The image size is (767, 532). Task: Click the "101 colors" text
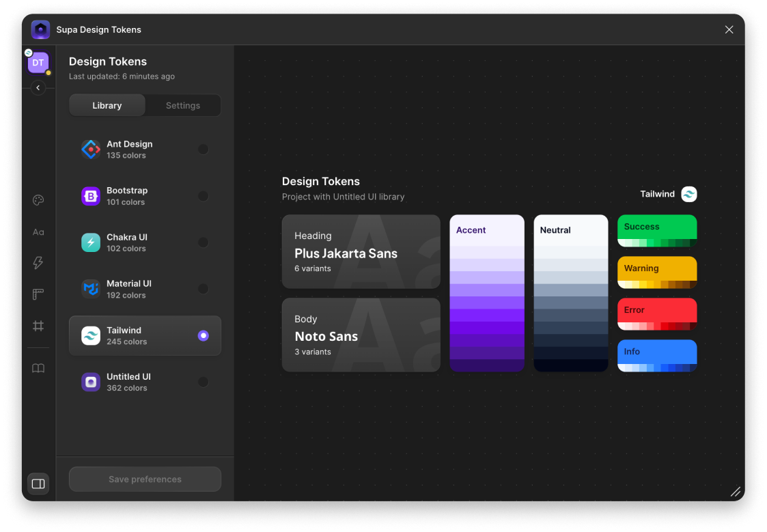click(126, 202)
